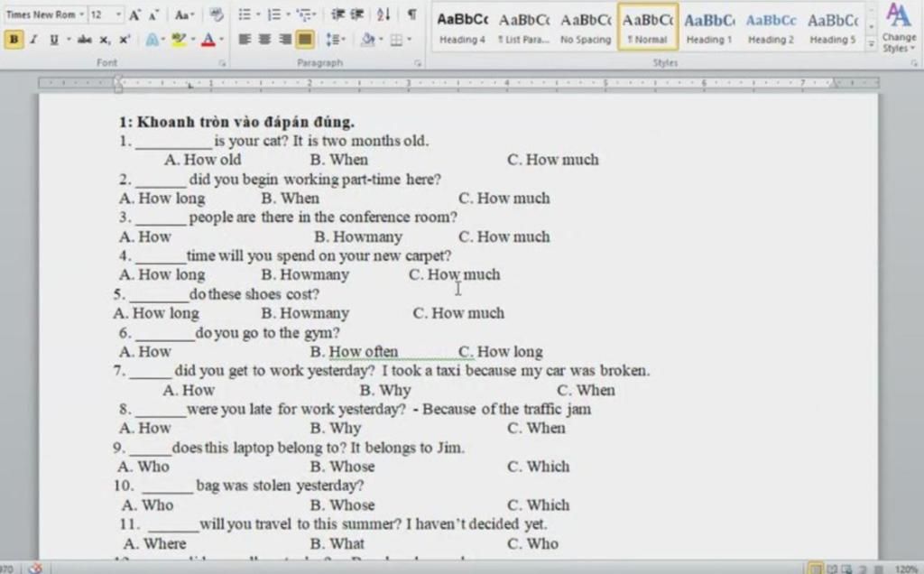Center align text
This screenshot has height=574, width=924.
point(265,40)
